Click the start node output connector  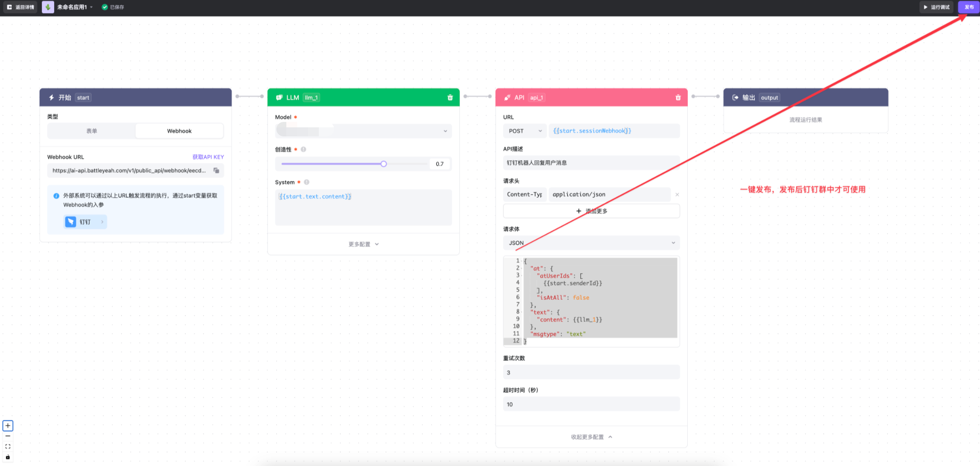(237, 96)
